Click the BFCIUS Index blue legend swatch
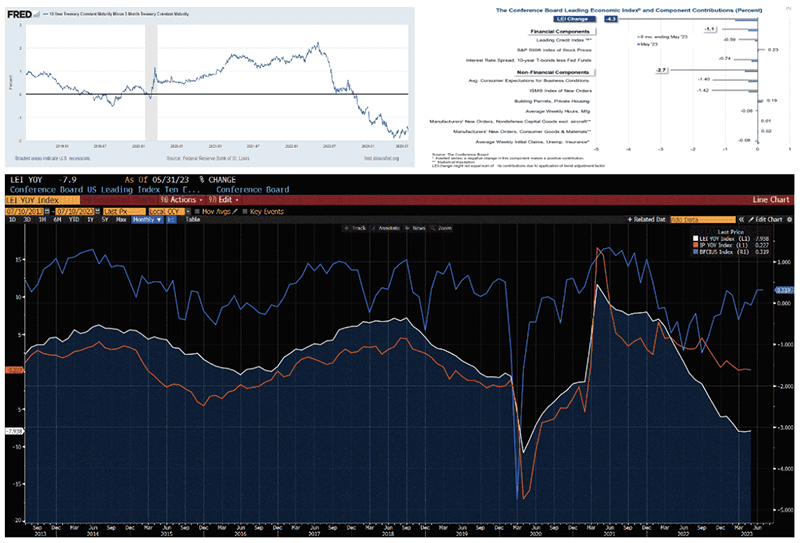 coord(695,252)
